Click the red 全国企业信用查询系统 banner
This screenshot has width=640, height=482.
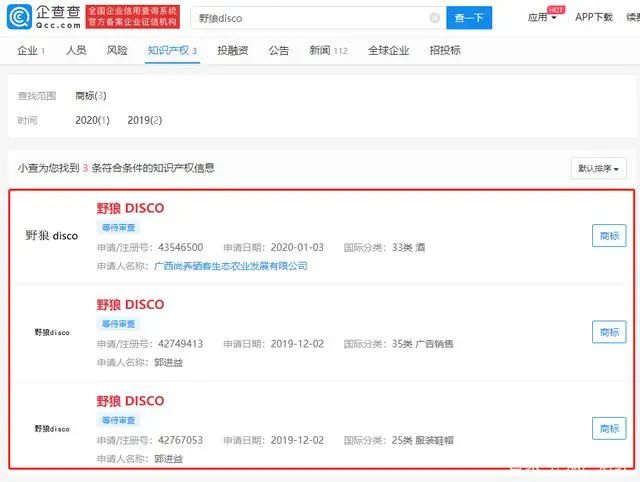coord(133,17)
